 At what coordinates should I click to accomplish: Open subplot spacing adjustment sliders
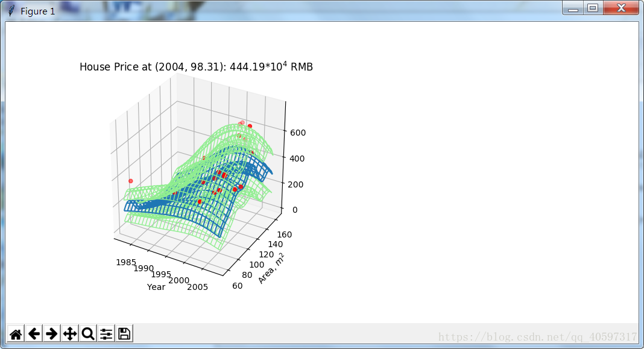[106, 333]
